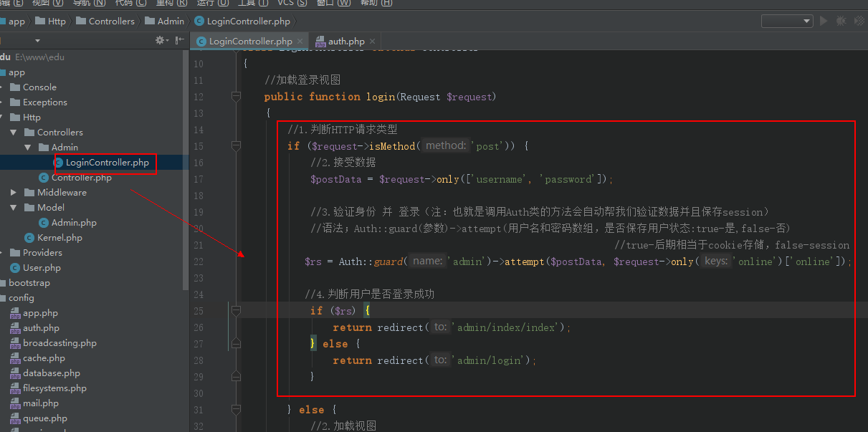Open database.php in config folder
This screenshot has height=432, width=868.
51,373
